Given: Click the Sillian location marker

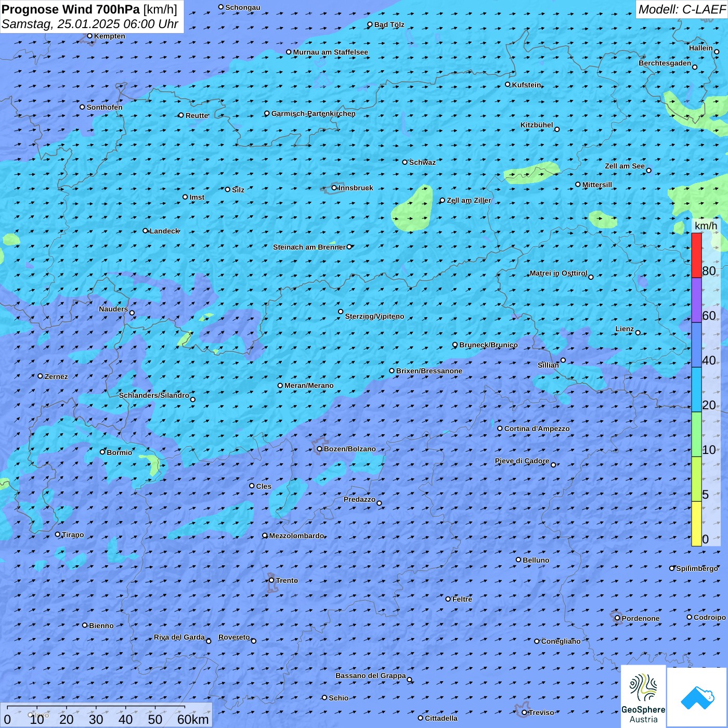Looking at the screenshot, I should (563, 360).
